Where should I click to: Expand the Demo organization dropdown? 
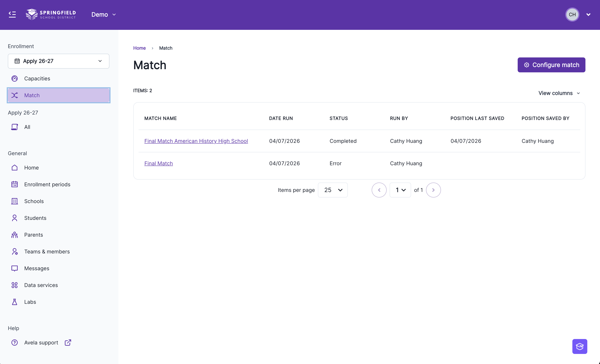(103, 15)
